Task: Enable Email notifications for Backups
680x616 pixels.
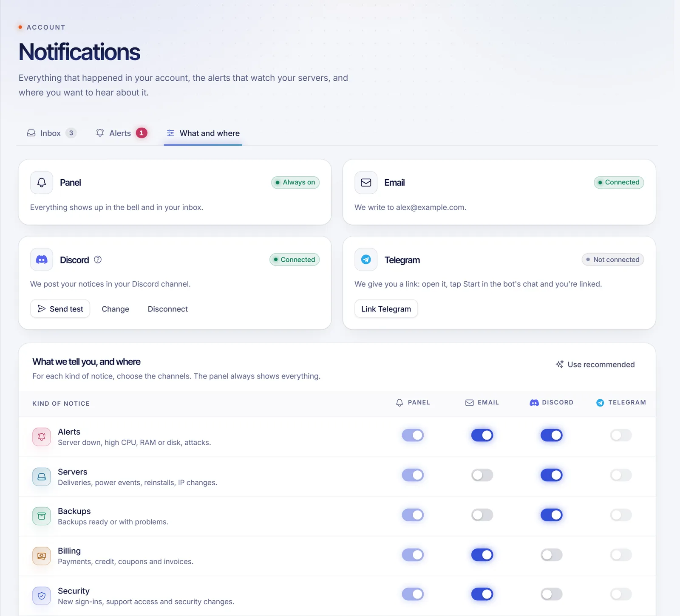Action: click(x=482, y=515)
